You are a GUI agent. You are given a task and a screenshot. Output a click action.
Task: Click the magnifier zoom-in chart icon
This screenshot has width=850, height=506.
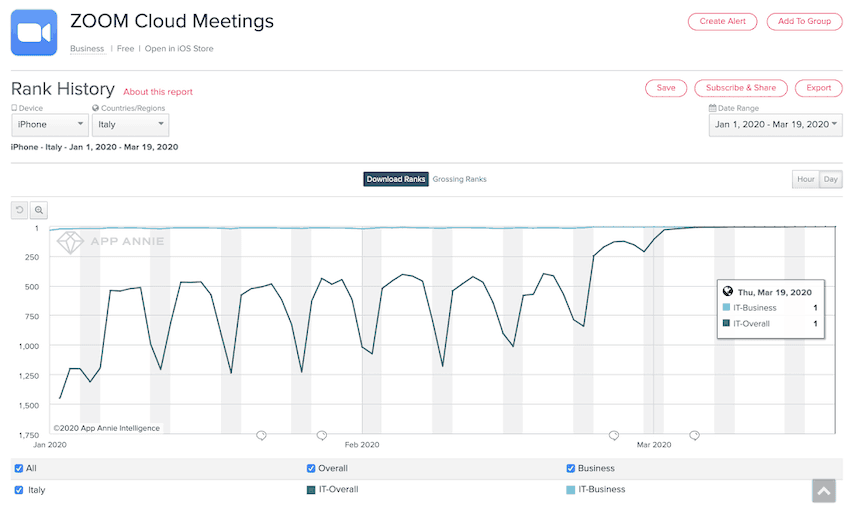click(38, 210)
